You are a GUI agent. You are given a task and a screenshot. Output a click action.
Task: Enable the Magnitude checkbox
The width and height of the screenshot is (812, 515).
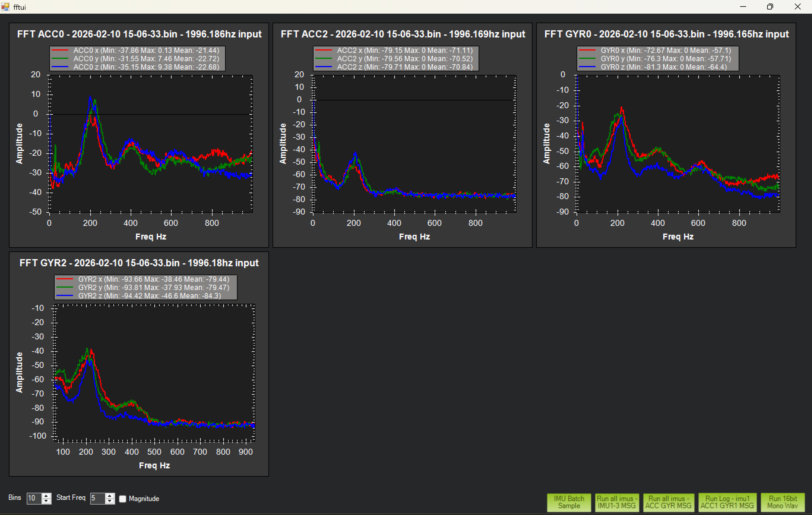pos(123,498)
